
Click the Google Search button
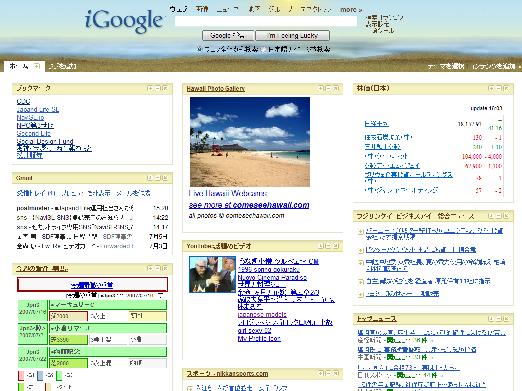point(228,35)
